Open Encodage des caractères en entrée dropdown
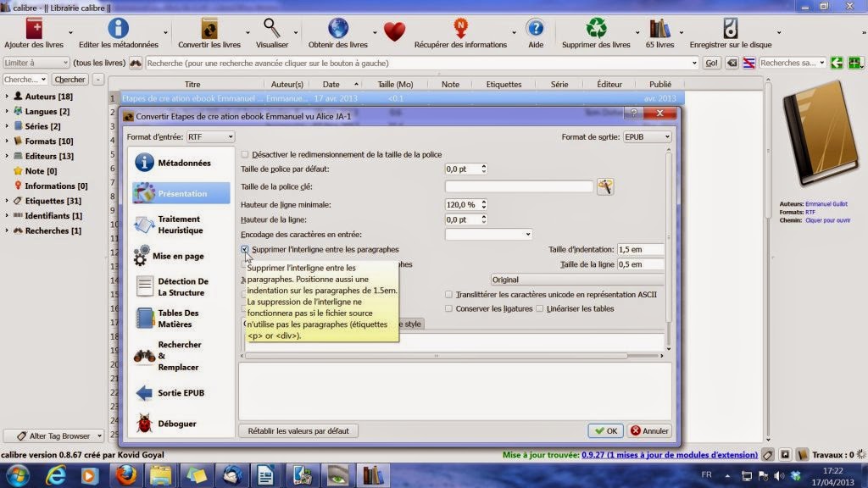The width and height of the screenshot is (868, 488). click(488, 234)
